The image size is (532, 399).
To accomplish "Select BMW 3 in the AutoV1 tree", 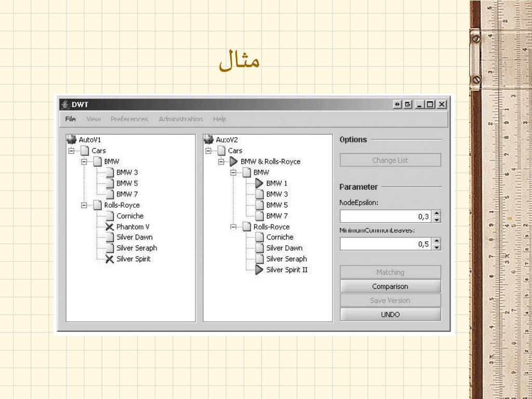I will click(x=127, y=172).
